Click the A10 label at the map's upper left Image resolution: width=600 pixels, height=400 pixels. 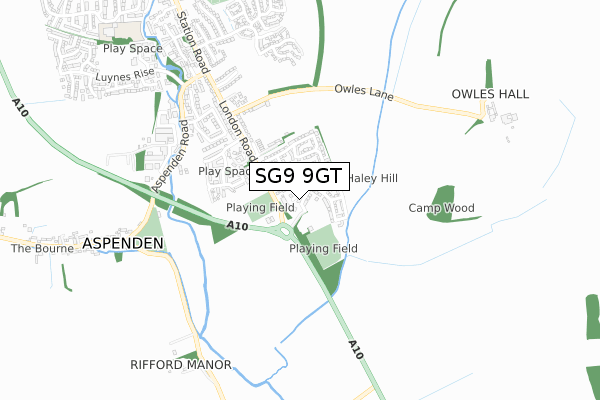pyautogui.click(x=20, y=108)
